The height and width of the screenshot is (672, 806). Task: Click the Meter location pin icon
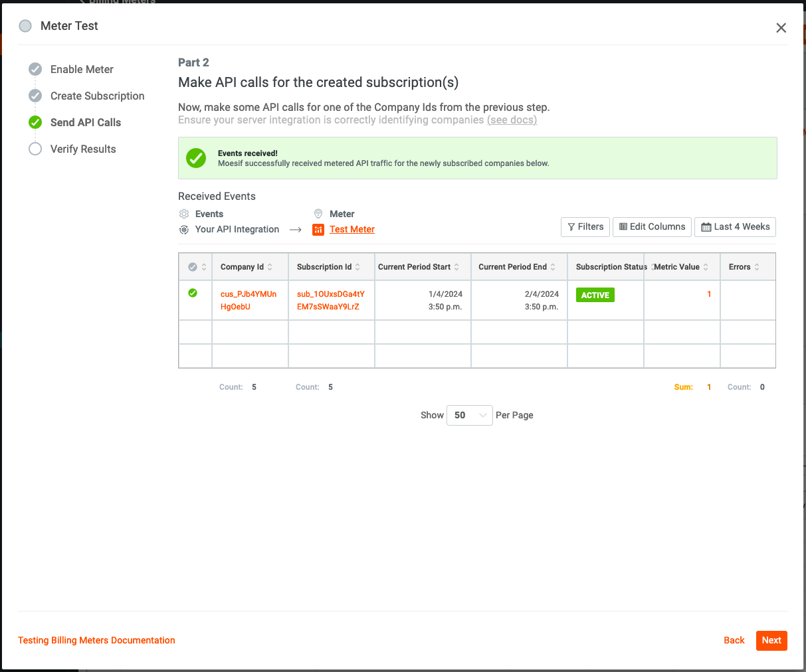(x=318, y=214)
